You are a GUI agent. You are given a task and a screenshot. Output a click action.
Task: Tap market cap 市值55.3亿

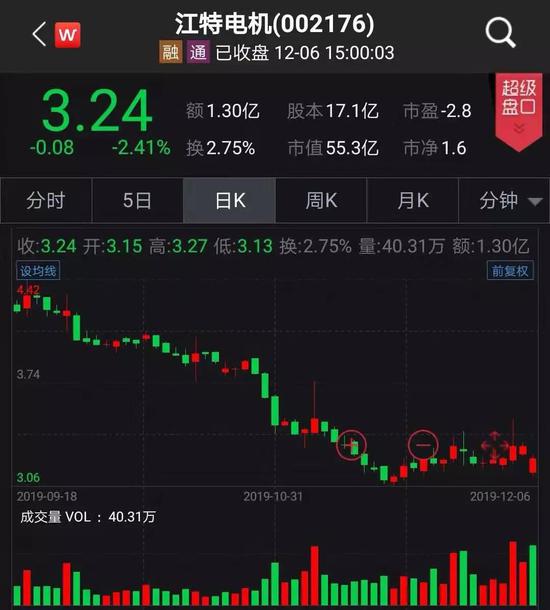[x=333, y=148]
